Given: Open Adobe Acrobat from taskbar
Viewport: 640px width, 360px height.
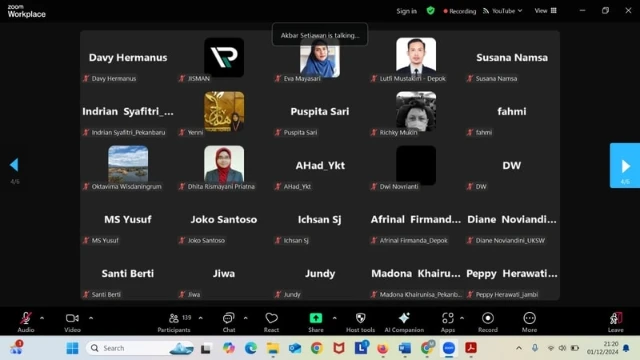Looking at the screenshot, I should pos(471,348).
